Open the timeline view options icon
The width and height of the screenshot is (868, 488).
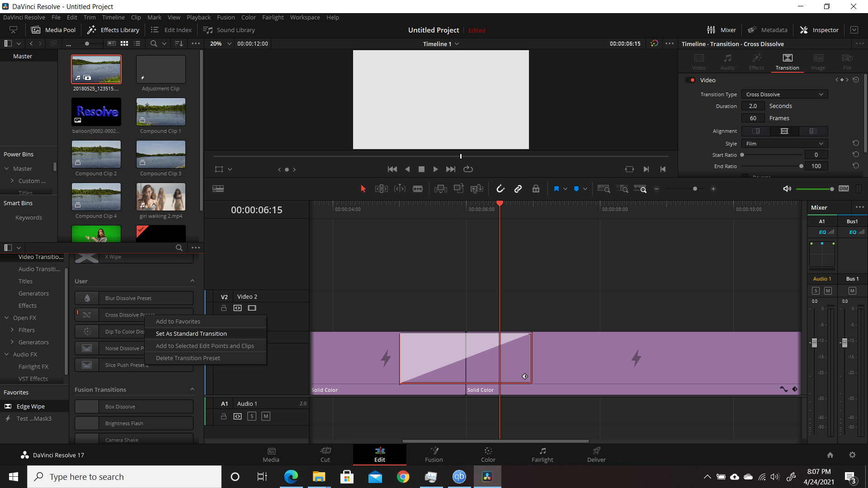coord(218,189)
